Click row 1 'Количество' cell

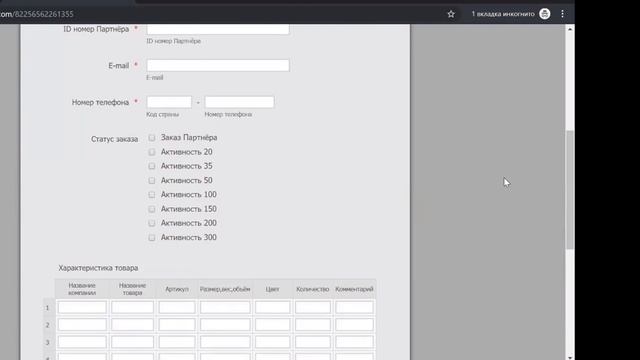tap(313, 307)
